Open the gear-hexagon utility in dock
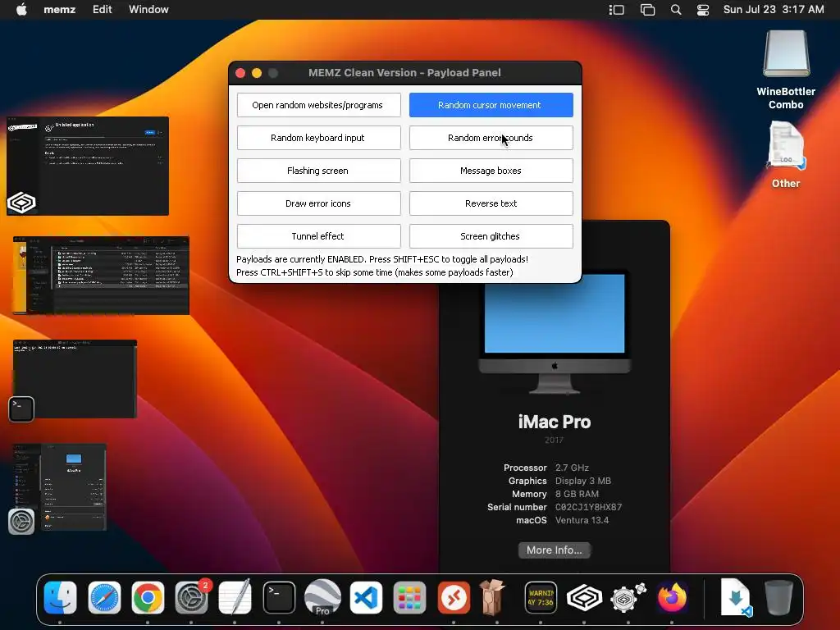The width and height of the screenshot is (840, 630). pos(628,597)
